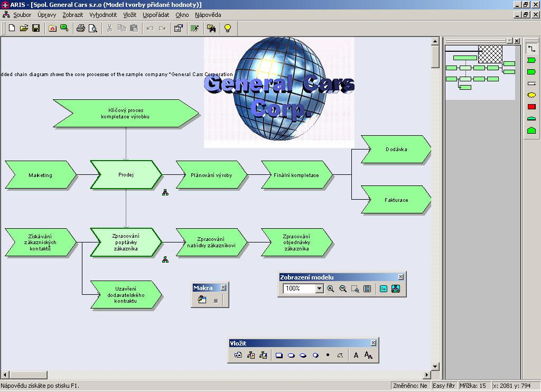Image resolution: width=541 pixels, height=392 pixels.
Task: Click the running figure script icon
Action: point(194,29)
